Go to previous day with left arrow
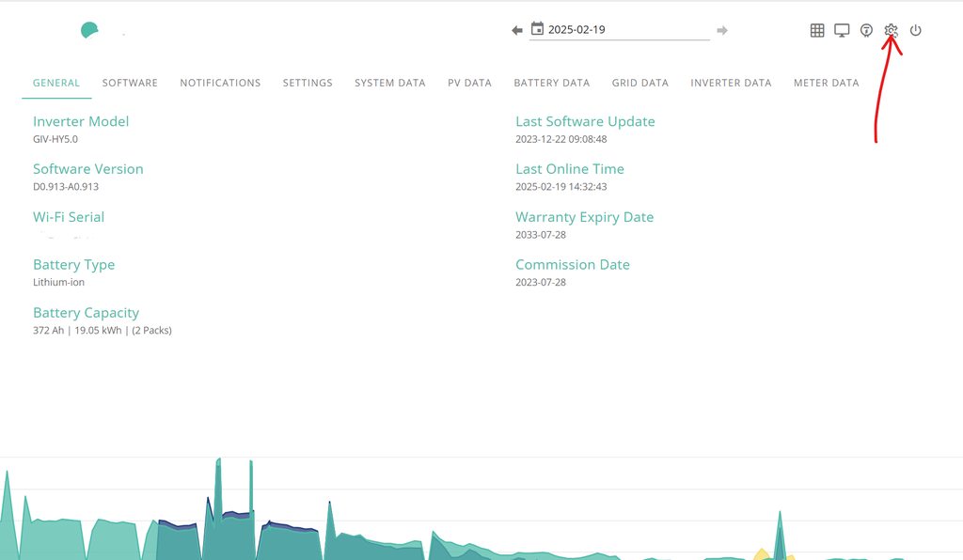The image size is (963, 560). [x=517, y=30]
